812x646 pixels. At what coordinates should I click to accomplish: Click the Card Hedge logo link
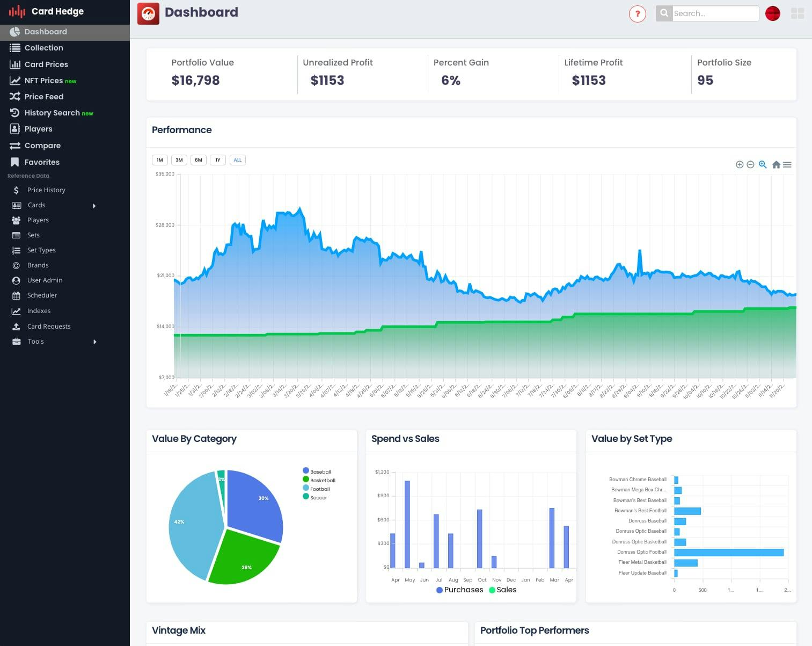point(47,11)
